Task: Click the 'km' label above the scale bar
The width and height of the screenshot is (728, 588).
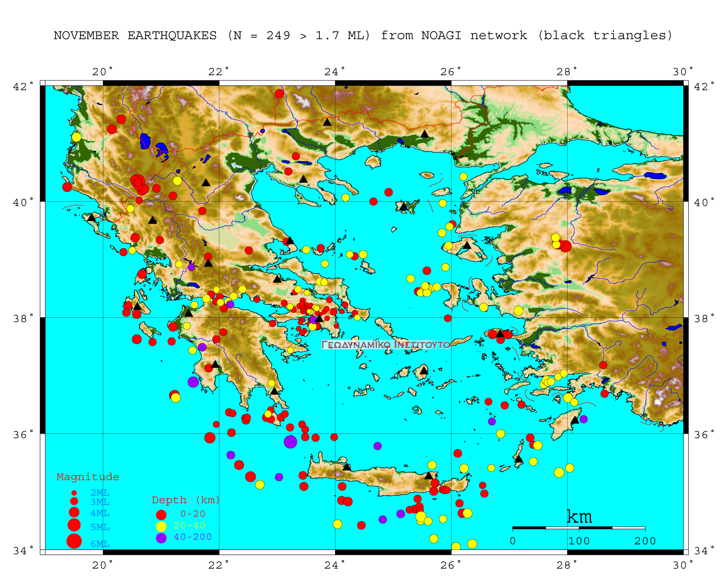Action: tap(579, 516)
